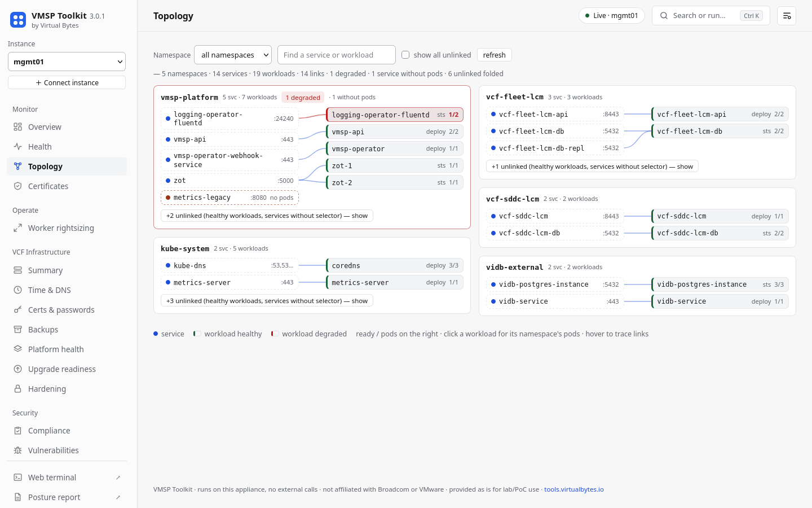This screenshot has width=812, height=508.
Task: Click the zot service on port 5000
Action: [230, 181]
